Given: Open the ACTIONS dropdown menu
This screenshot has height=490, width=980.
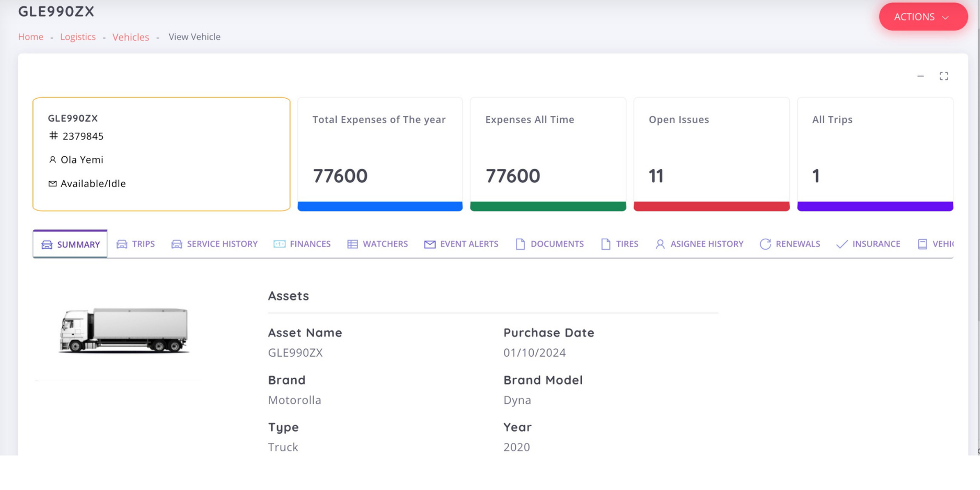Looking at the screenshot, I should (923, 17).
